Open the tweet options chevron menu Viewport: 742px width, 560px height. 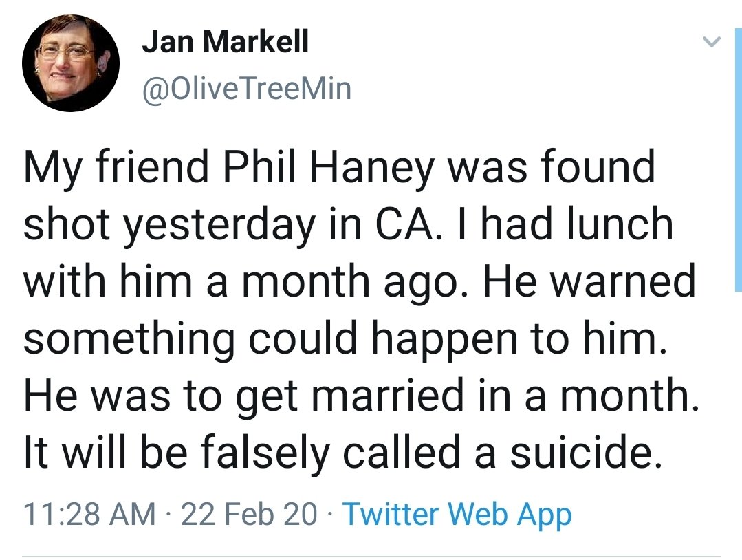[x=712, y=43]
